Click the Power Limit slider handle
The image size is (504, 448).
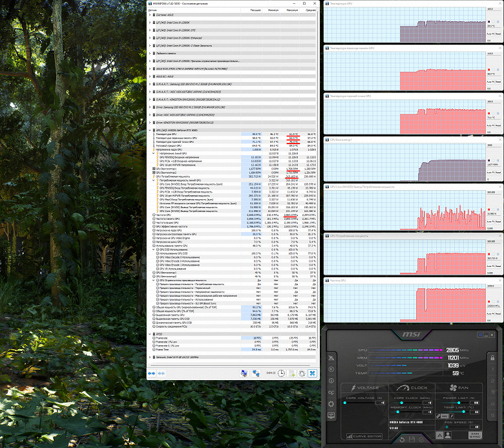459,403
